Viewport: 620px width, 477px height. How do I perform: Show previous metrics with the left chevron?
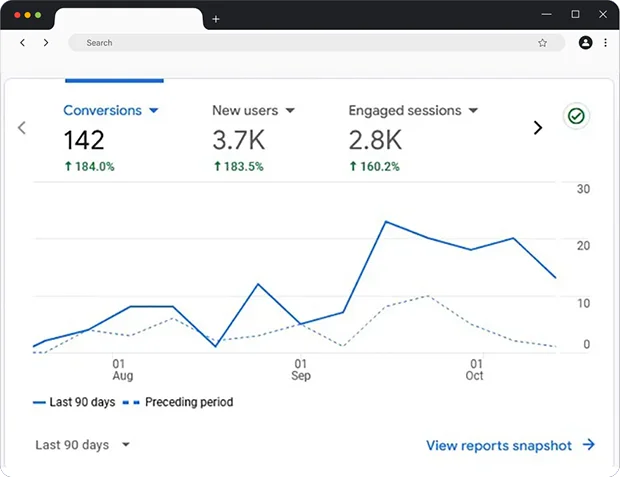pyautogui.click(x=22, y=128)
